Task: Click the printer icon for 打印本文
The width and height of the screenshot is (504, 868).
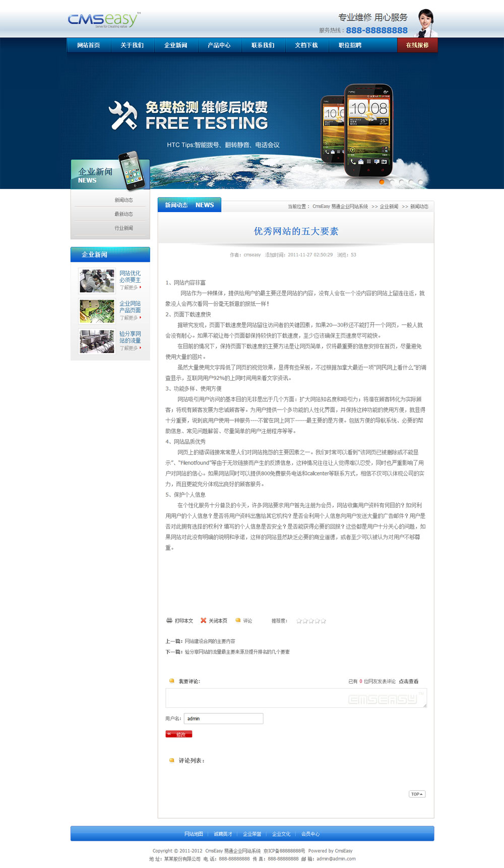Action: click(x=169, y=621)
